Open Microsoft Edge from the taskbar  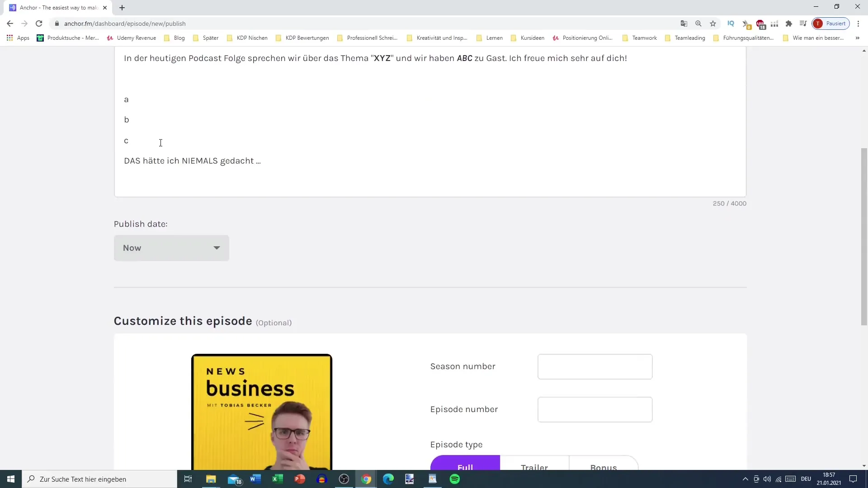pos(388,479)
